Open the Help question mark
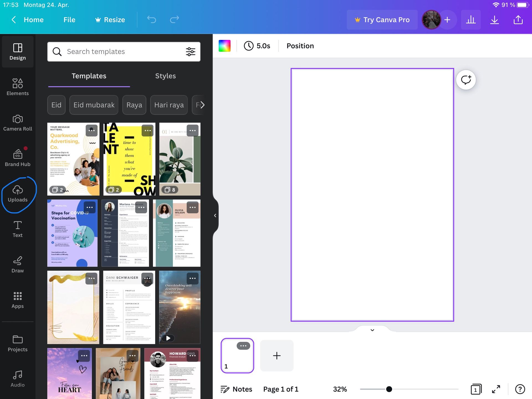Viewport: 532px width, 399px height. click(x=520, y=389)
